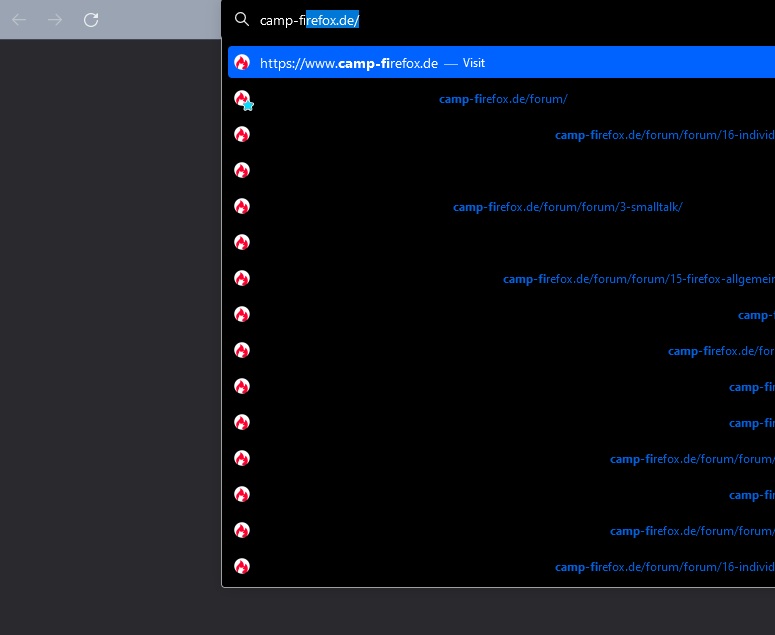Click the highlighted autocompleted text refox.de/
The width and height of the screenshot is (775, 635).
click(332, 19)
